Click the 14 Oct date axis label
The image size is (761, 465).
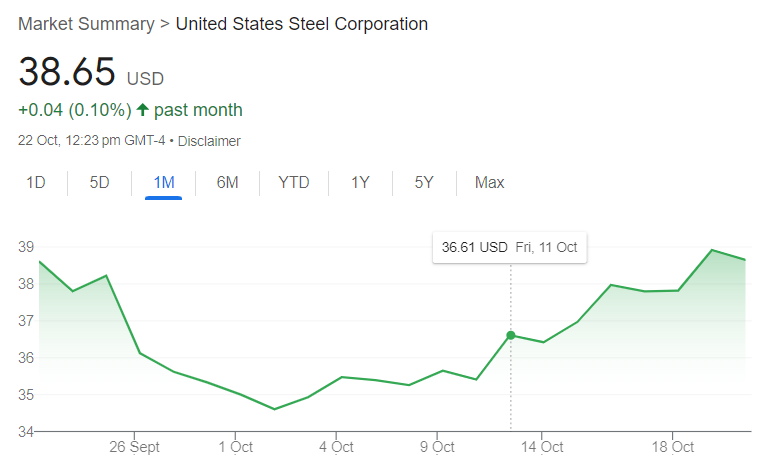point(541,447)
